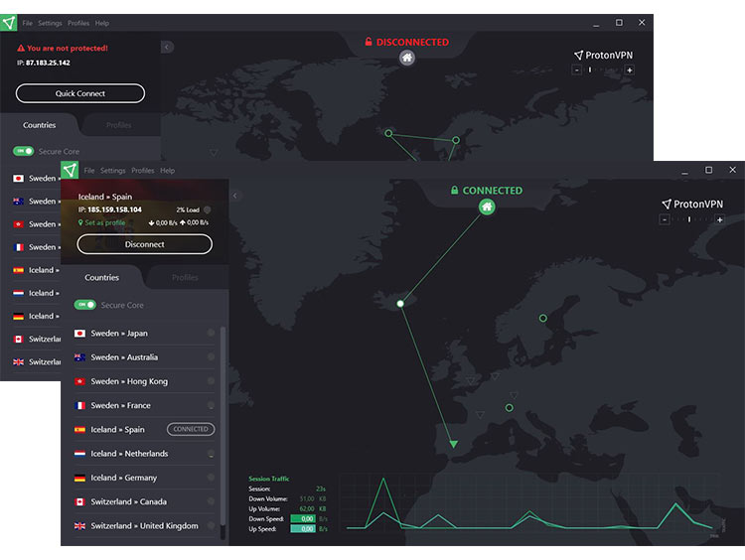Screen dimensions: 745x560
Task: Toggle Secure Core switch in the front window
Action: 85,305
